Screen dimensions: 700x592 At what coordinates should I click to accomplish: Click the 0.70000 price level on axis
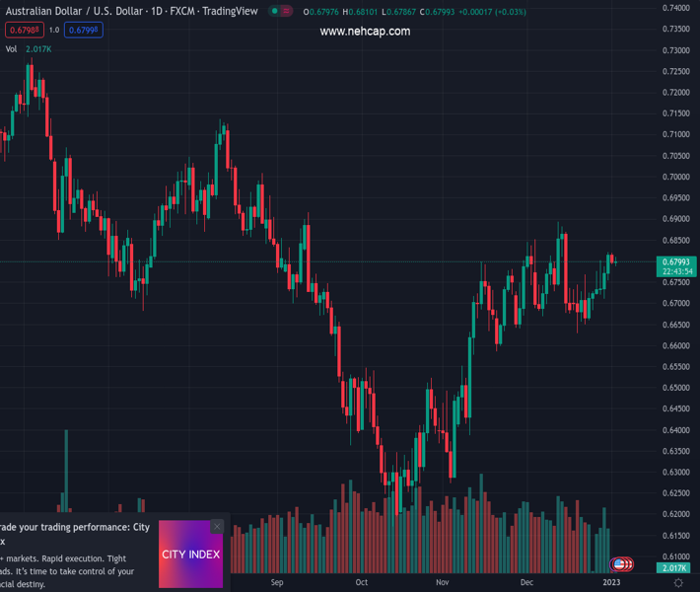[x=676, y=178]
